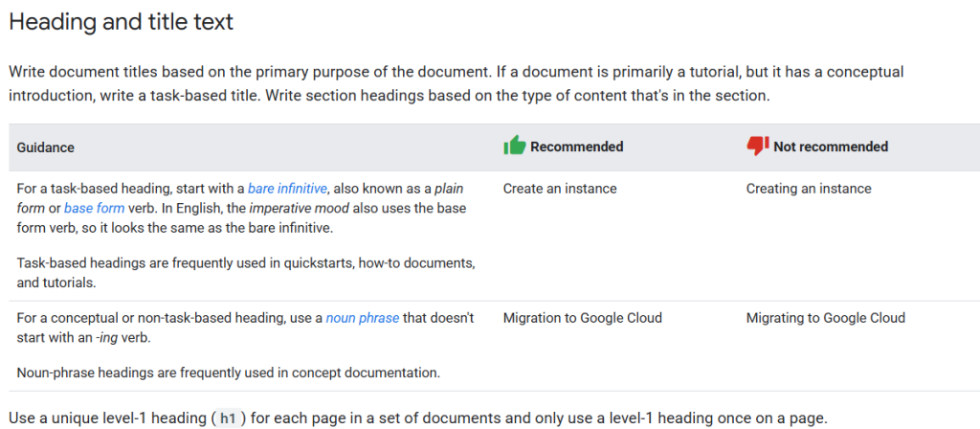Viewport: 980px width, 429px height.
Task: Open the 'base form' link
Action: [x=94, y=208]
